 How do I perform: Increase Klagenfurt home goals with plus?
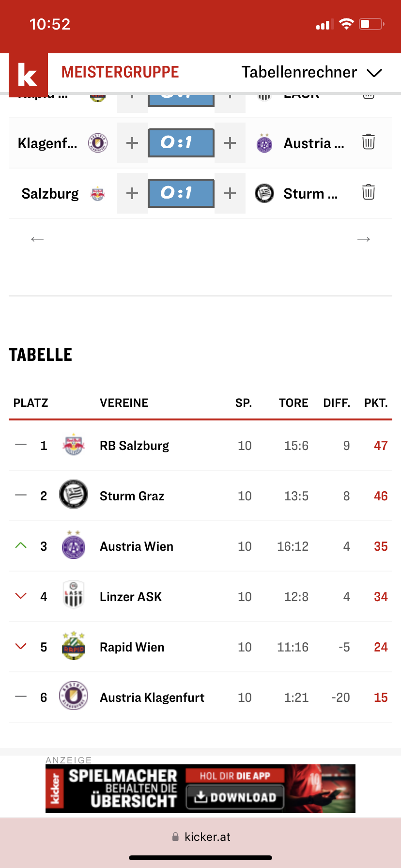coord(132,143)
